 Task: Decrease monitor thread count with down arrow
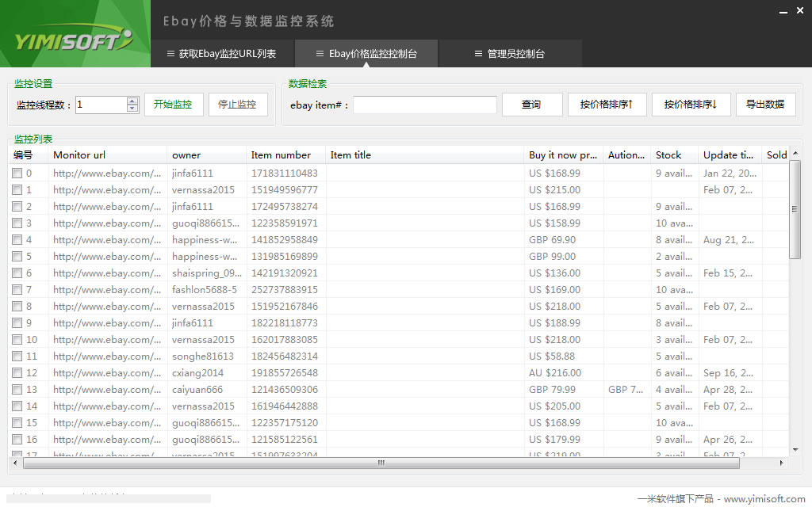[x=132, y=108]
